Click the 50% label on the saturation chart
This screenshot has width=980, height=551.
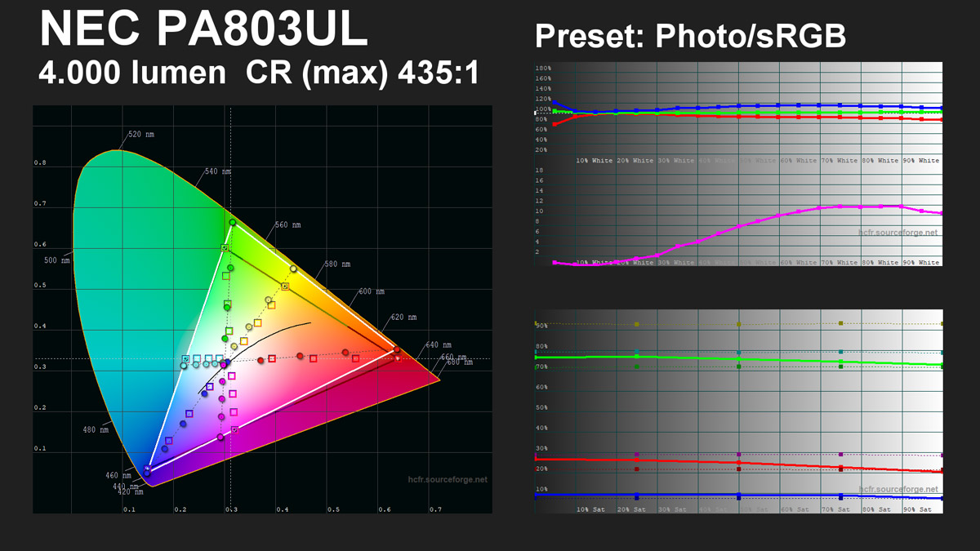coord(540,407)
